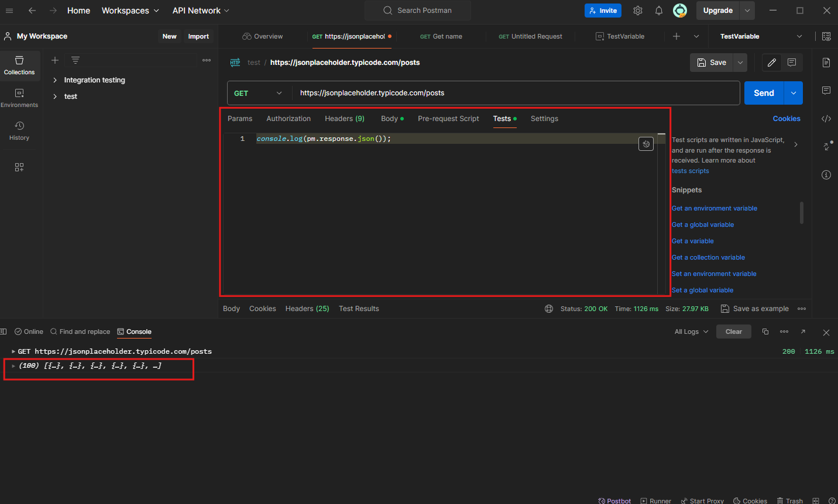Screen dimensions: 838x504
Task: Open the TestVariable environment selector
Action: coord(761,36)
